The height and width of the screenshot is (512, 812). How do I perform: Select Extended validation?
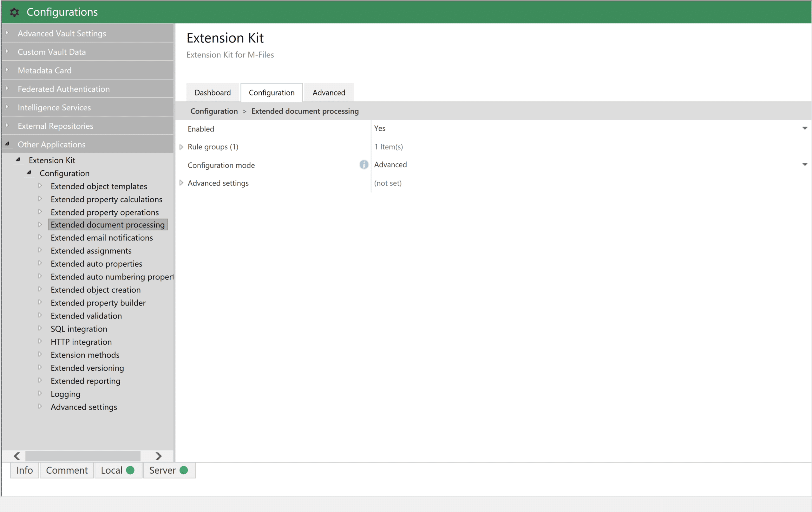coord(86,316)
